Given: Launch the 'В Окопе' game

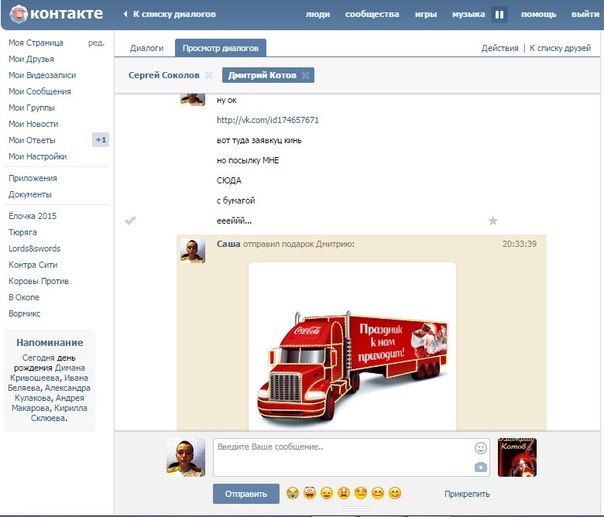Looking at the screenshot, I should [24, 297].
